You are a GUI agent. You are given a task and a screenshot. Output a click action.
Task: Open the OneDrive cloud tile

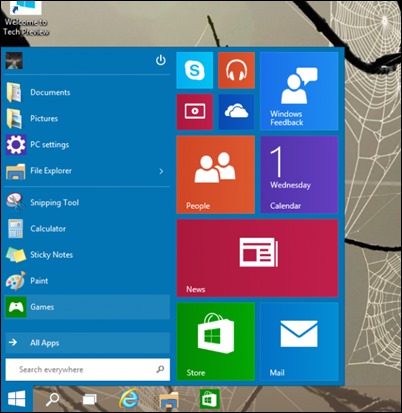coord(236,112)
